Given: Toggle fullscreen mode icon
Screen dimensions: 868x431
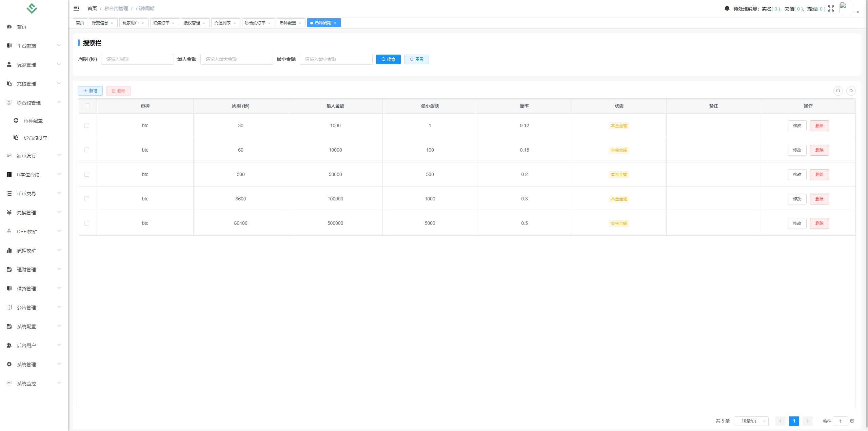Looking at the screenshot, I should 831,8.
